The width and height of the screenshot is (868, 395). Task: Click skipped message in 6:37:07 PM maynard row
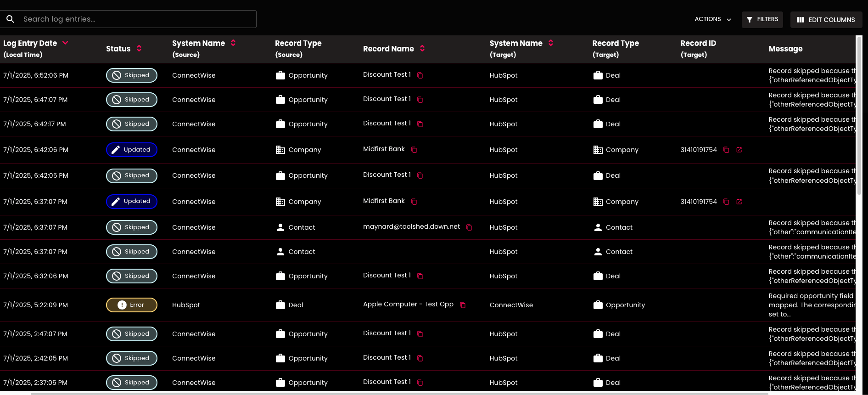812,227
